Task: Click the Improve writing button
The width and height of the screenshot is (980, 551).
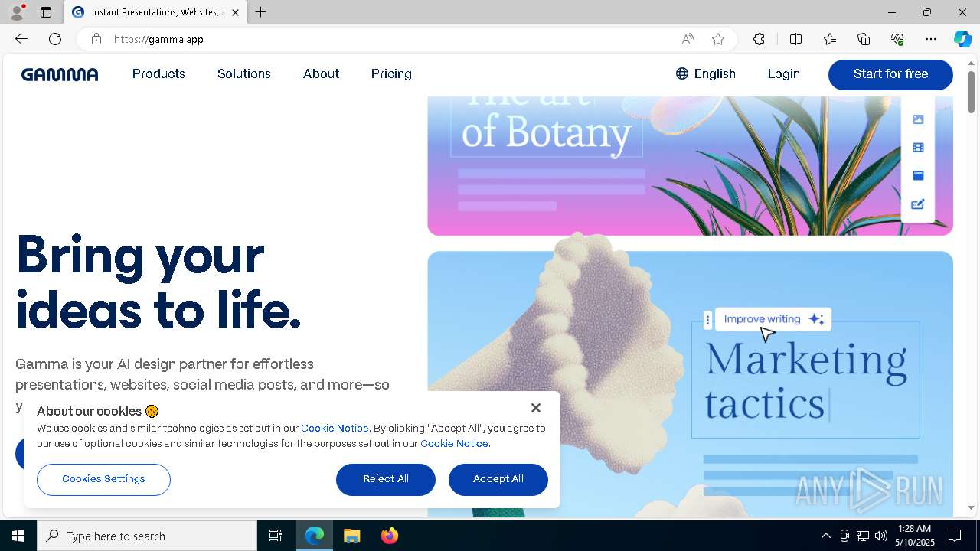Action: 773,319
